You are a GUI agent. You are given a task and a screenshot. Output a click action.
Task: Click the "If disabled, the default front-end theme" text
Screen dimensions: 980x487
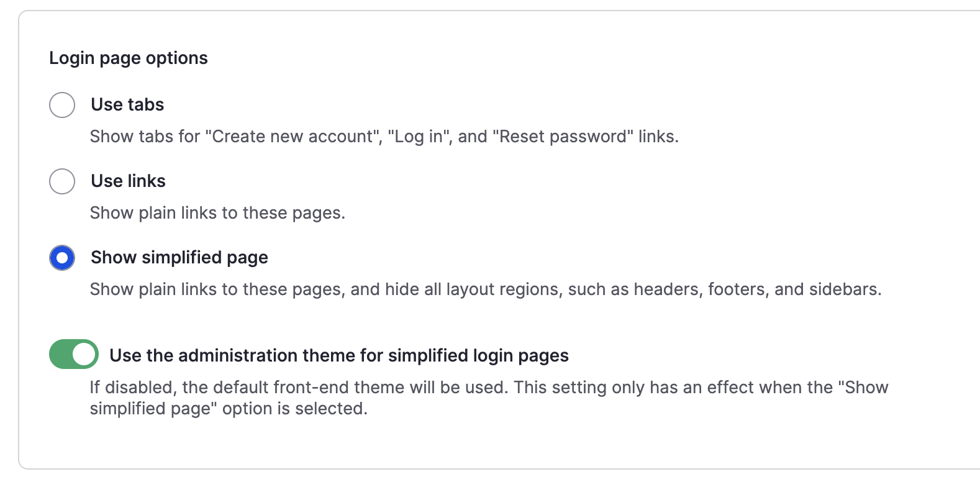(x=489, y=398)
